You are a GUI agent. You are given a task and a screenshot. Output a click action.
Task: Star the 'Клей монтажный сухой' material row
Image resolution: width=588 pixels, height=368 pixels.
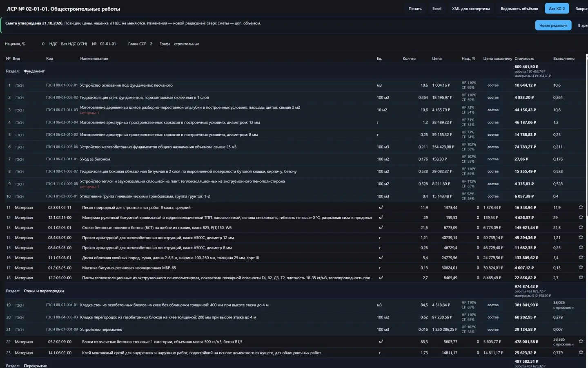coord(581,352)
